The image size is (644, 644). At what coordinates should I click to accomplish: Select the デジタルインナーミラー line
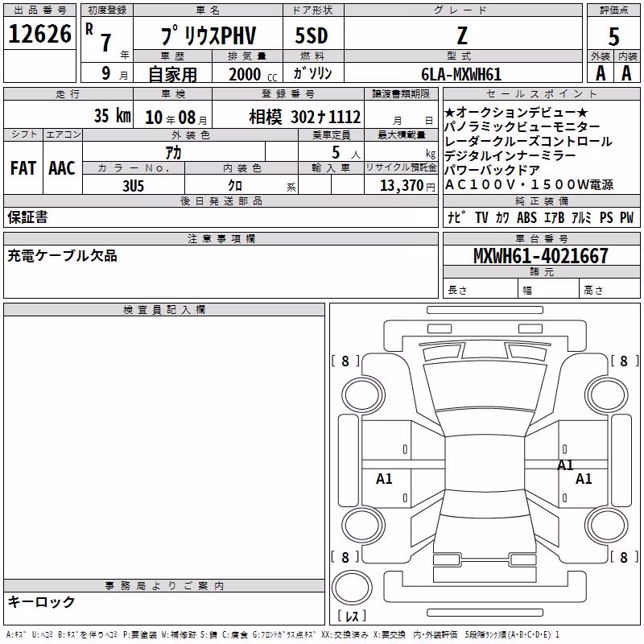(510, 155)
